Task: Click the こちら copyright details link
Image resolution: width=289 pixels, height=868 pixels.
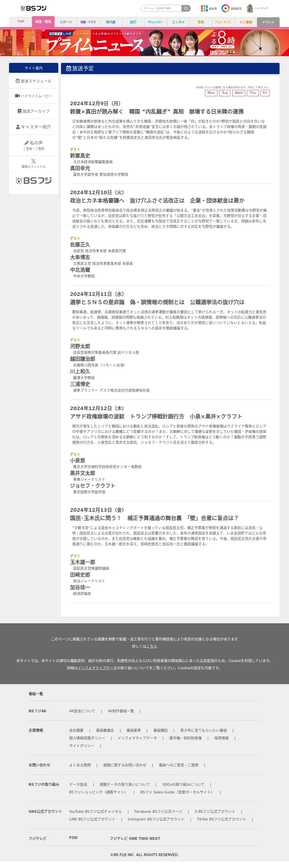Action: [152, 646]
